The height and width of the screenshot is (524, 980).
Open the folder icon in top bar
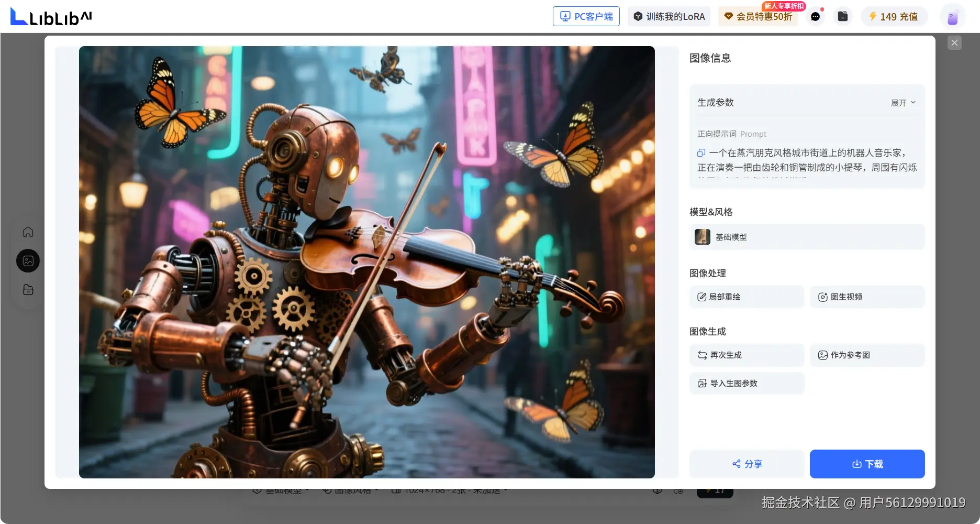pos(843,16)
